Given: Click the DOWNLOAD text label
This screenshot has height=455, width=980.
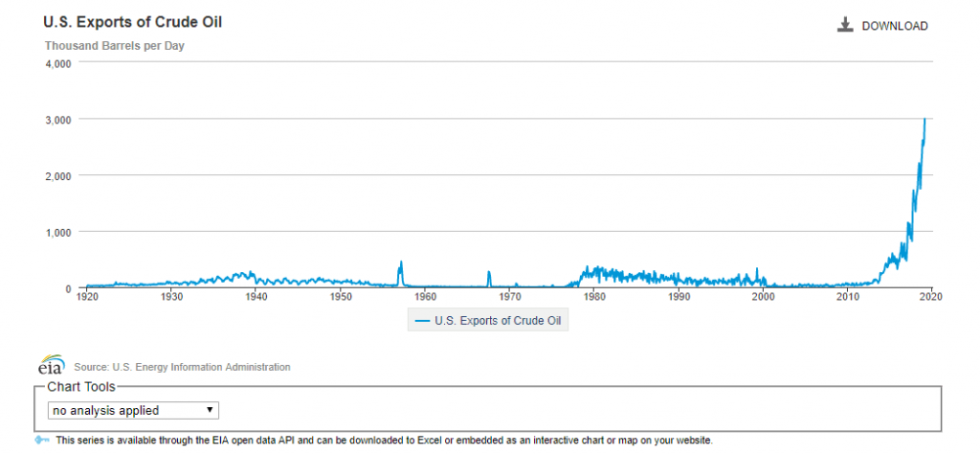Looking at the screenshot, I should tap(894, 26).
